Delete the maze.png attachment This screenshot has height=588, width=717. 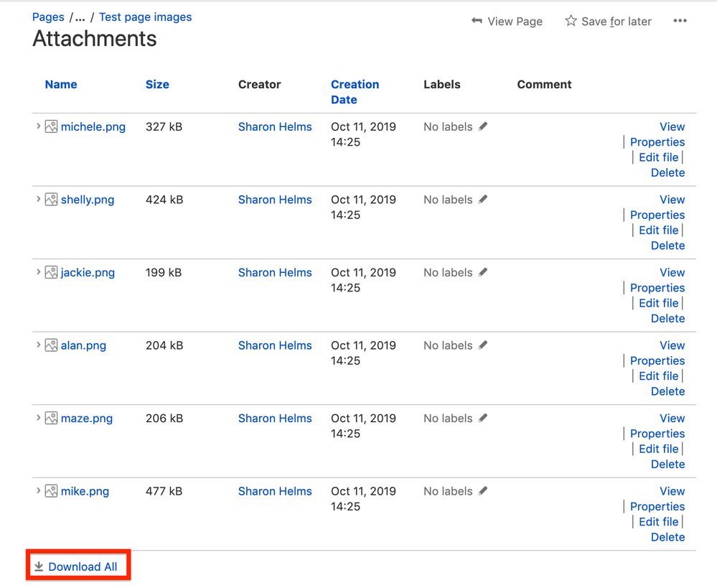pyautogui.click(x=667, y=464)
